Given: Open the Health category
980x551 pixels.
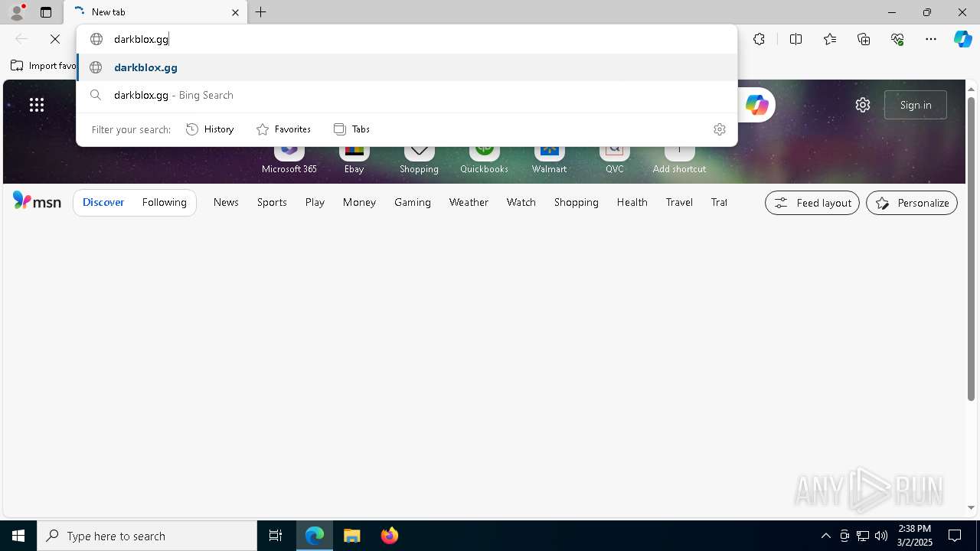Looking at the screenshot, I should pyautogui.click(x=632, y=203).
